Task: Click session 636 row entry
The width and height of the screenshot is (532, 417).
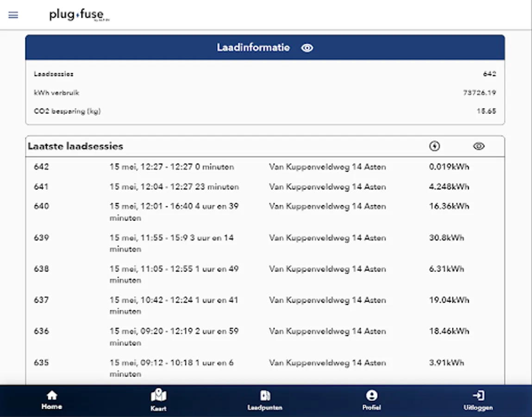Action: click(x=265, y=337)
